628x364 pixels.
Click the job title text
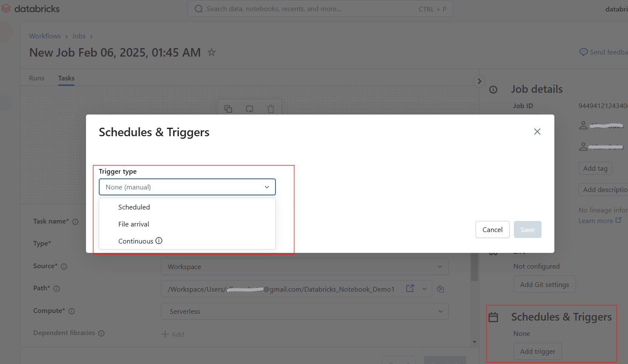tap(115, 52)
